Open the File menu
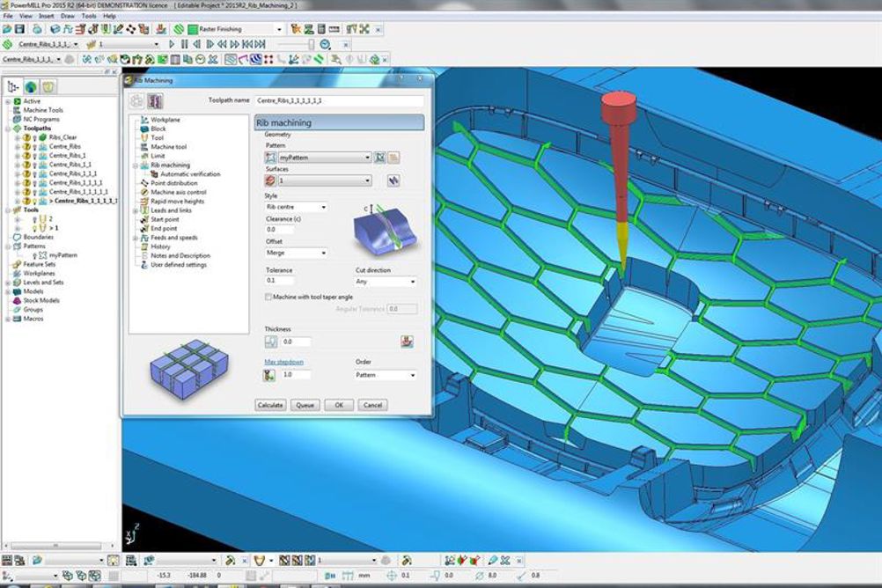882x588 pixels. pos(8,17)
